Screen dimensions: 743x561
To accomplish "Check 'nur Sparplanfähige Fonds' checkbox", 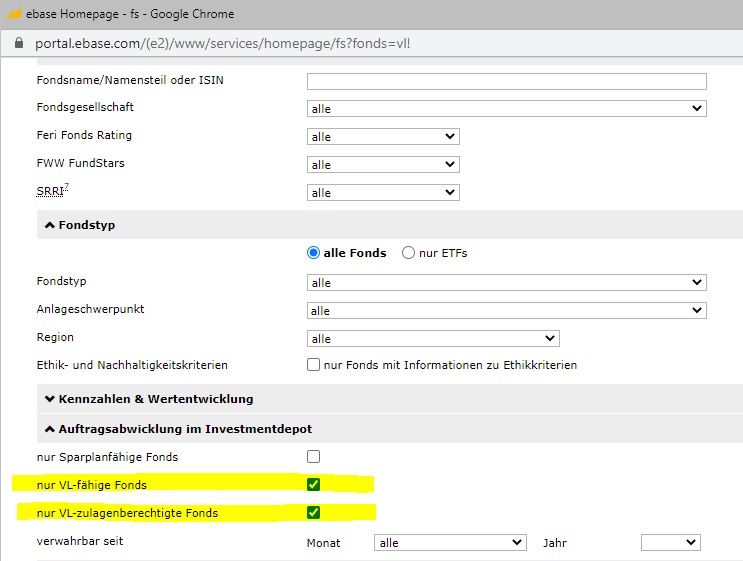I will pos(314,457).
